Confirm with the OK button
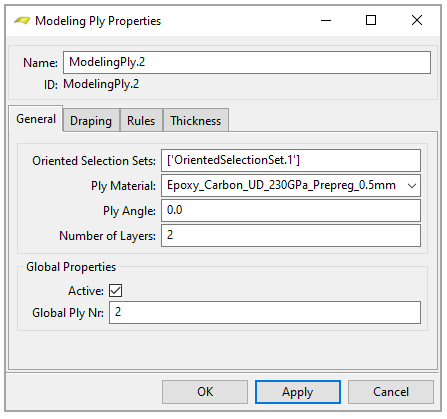The width and height of the screenshot is (447, 419). 205,392
